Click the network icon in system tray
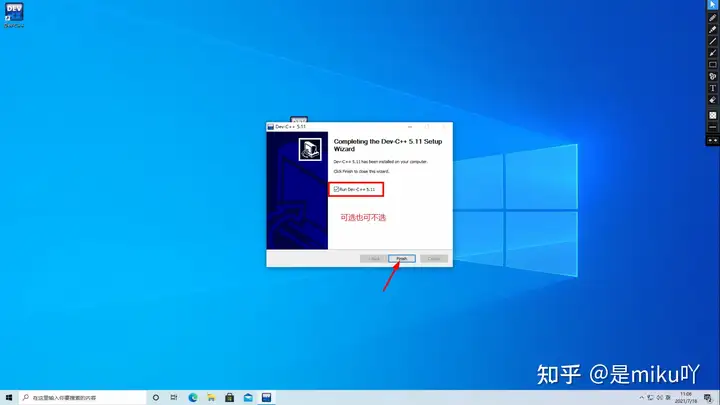Screen dimensions: 720x405 (x=650, y=398)
